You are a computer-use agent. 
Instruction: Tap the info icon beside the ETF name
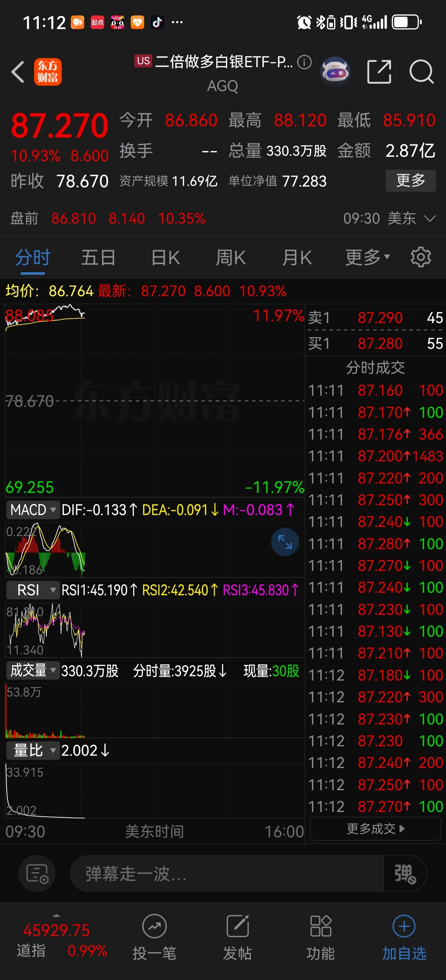[x=304, y=62]
